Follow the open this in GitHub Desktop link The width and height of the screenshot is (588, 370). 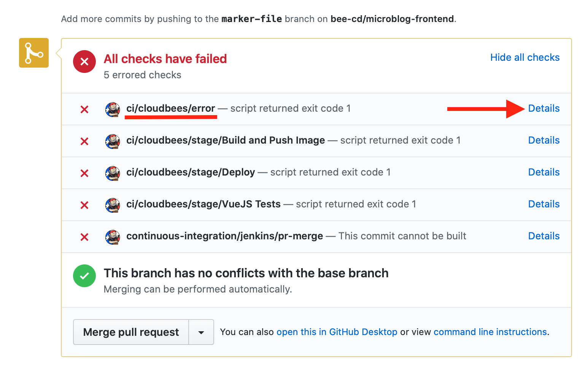(337, 332)
